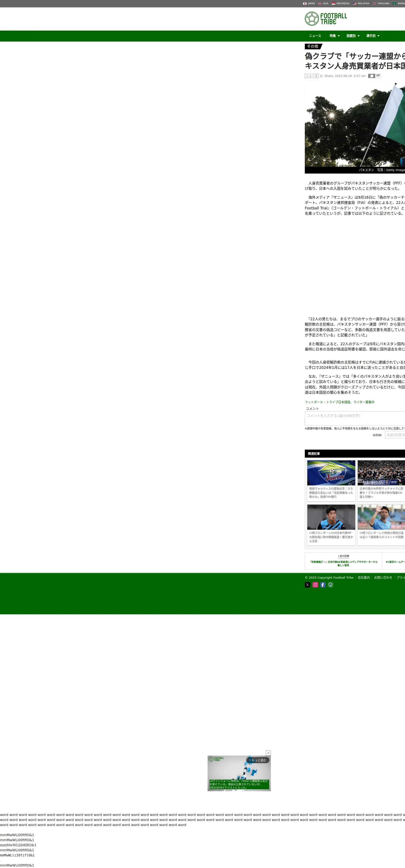This screenshot has height=868, width=405.
Task: Expand the 選手別 dropdown menu
Action: coord(373,36)
